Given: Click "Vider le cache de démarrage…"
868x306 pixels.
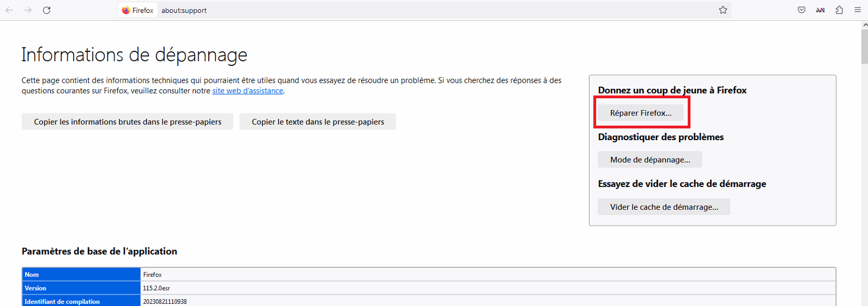Looking at the screenshot, I should pos(664,207).
